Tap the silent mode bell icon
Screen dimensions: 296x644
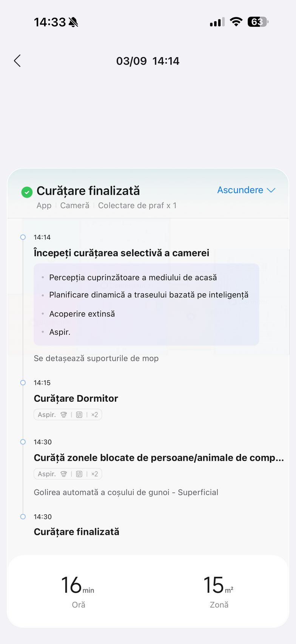[74, 22]
